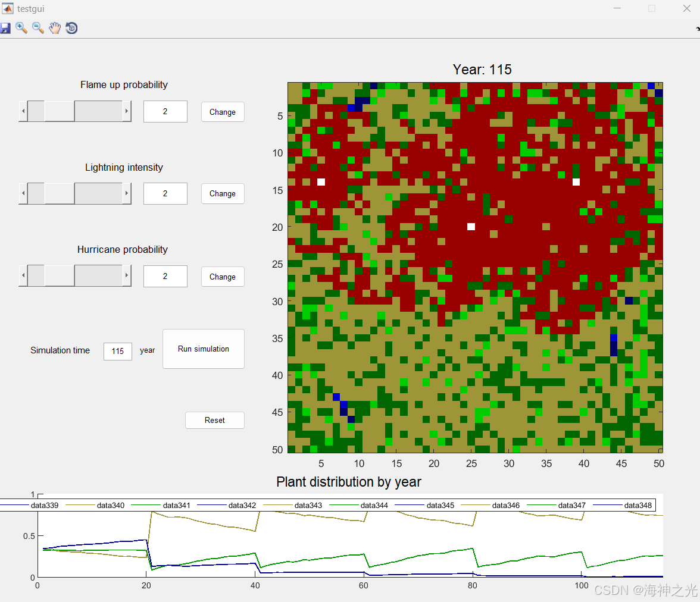Click right arrow of Flame up probability slider
The height and width of the screenshot is (602, 700).
127,111
